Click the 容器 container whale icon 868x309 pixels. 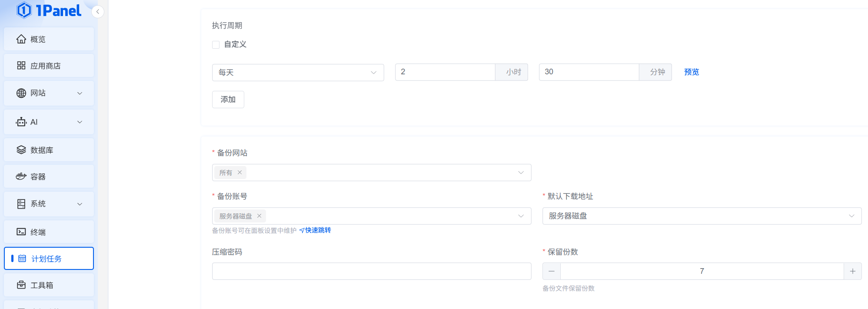(x=21, y=176)
